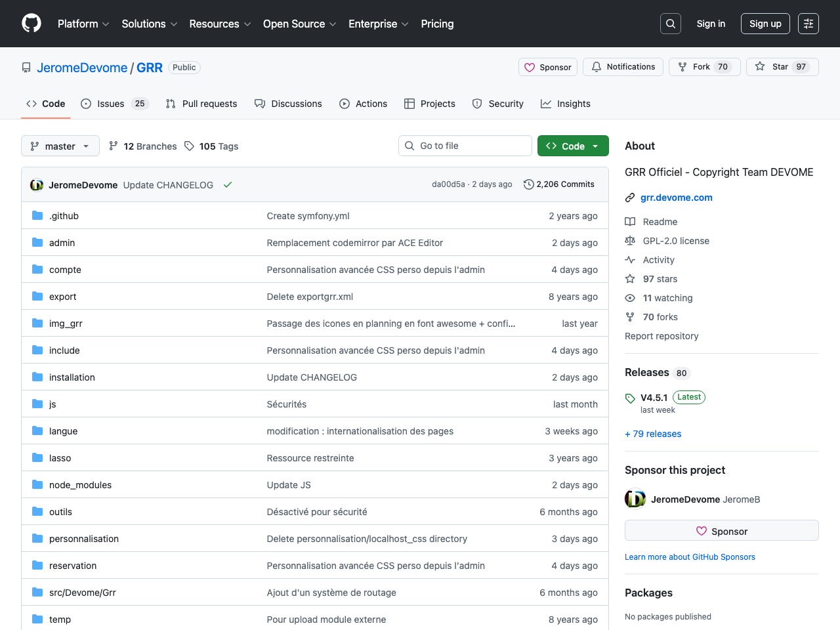The image size is (840, 630).
Task: Click JeromeDevome avatar in commit row
Action: click(x=37, y=185)
